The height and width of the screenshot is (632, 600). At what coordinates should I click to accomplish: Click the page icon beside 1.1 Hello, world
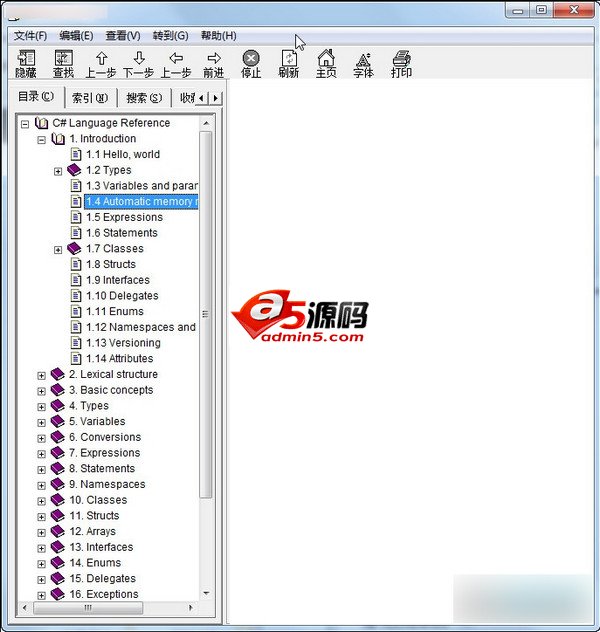coord(76,154)
